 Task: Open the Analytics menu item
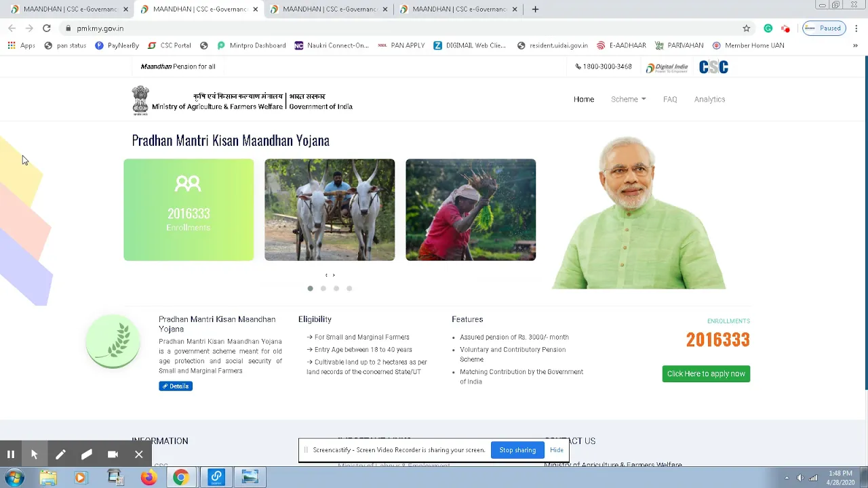(x=709, y=99)
